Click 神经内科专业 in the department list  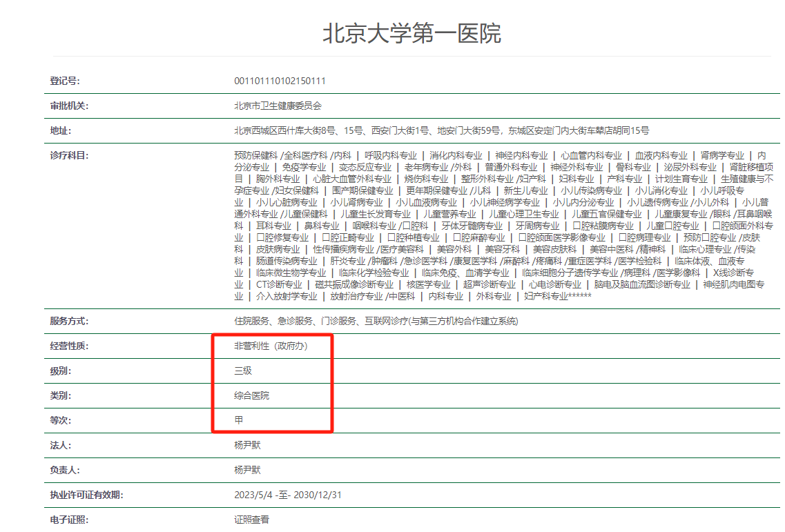point(521,156)
